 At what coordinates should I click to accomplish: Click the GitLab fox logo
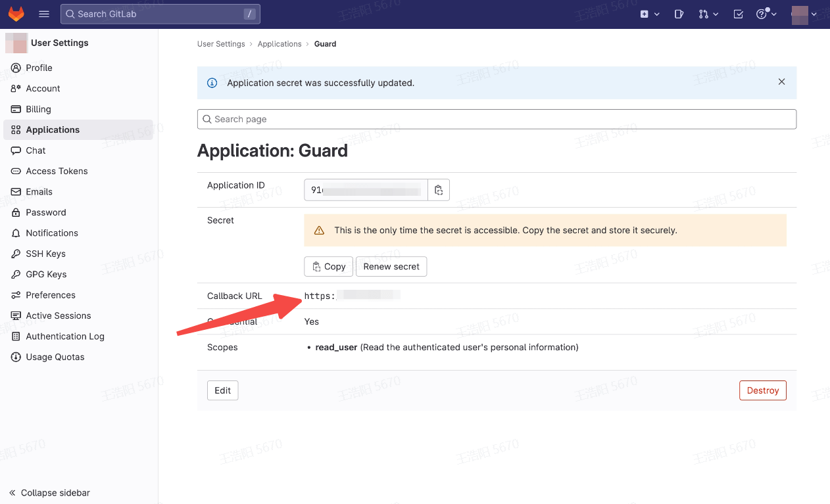point(16,14)
